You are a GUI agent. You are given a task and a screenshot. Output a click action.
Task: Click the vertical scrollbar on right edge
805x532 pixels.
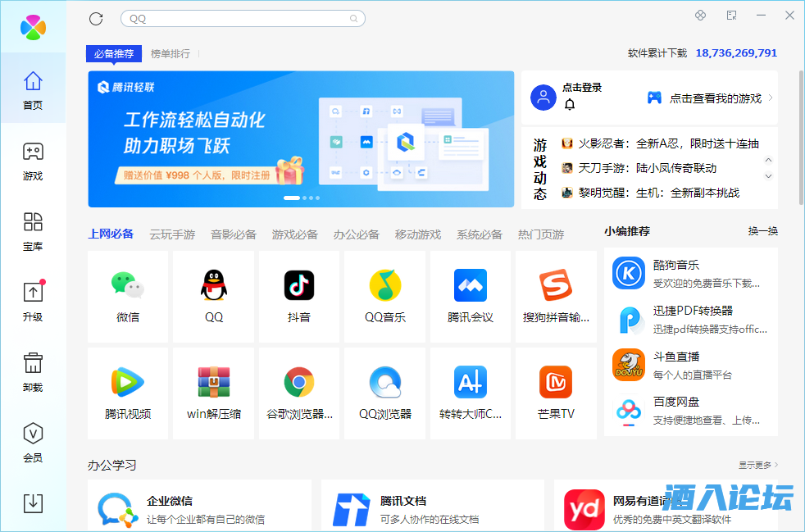click(802, 138)
